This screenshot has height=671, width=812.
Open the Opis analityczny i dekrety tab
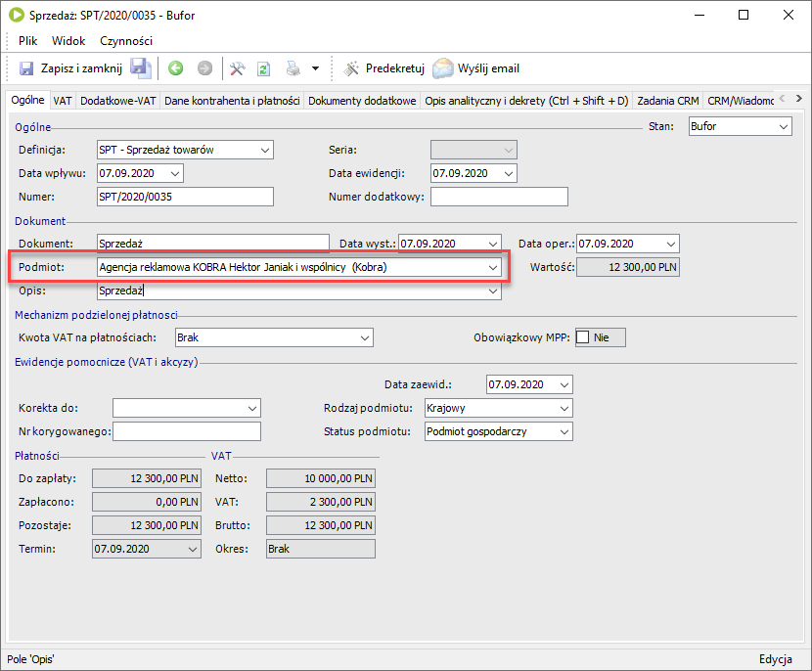click(x=526, y=101)
